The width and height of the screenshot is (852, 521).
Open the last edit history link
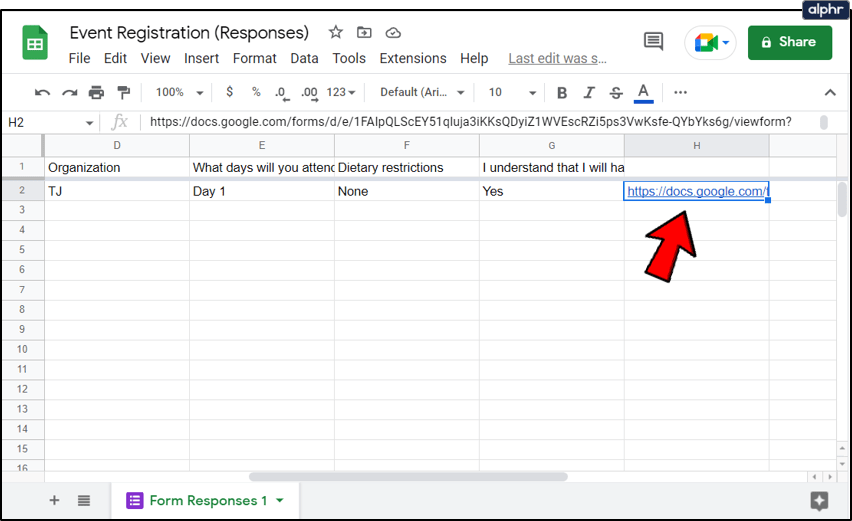(x=557, y=59)
